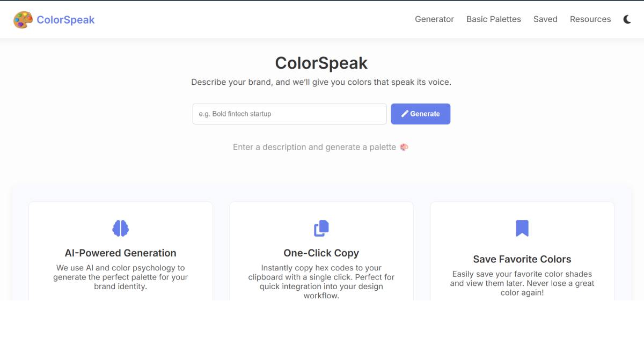Image resolution: width=644 pixels, height=338 pixels.
Task: Click the pencil icon inside the Generate button
Action: point(405,114)
